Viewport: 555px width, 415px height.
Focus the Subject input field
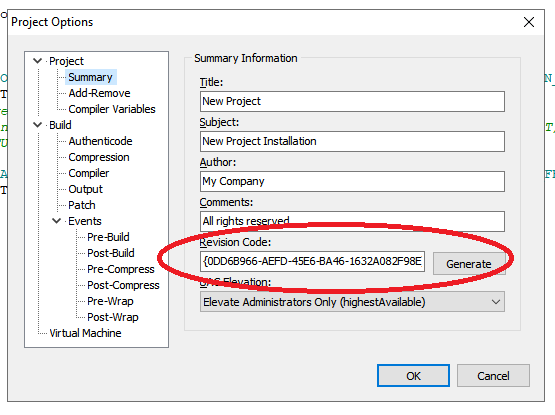[352, 141]
